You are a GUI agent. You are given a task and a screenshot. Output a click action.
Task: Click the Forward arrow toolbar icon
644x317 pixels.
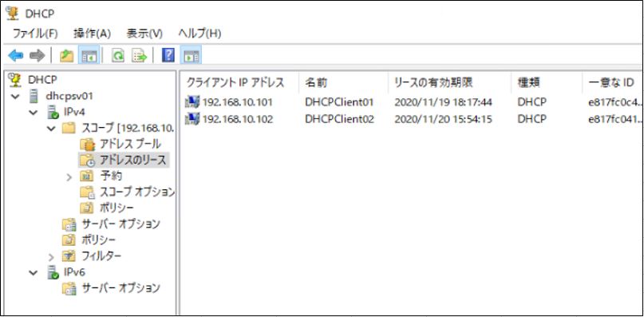(37, 56)
